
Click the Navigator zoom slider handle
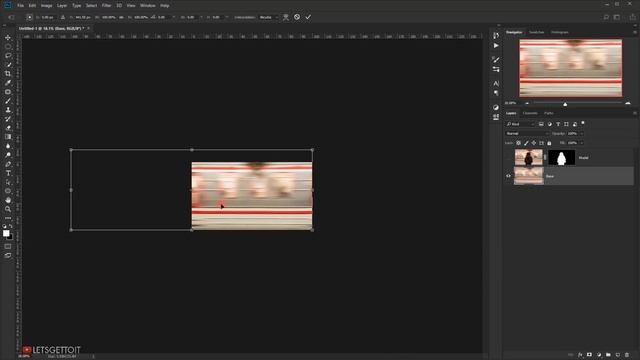(x=565, y=104)
